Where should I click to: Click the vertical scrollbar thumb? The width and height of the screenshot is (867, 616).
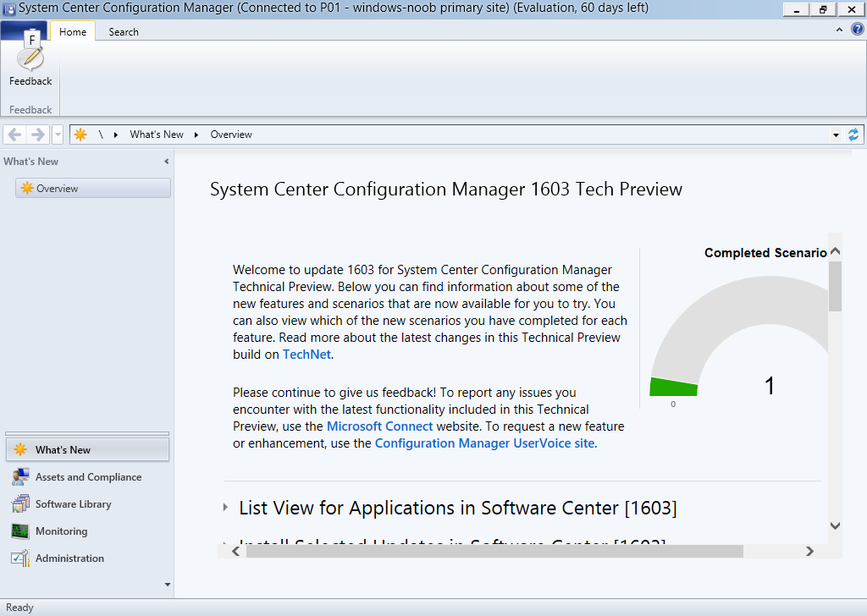[x=836, y=287]
